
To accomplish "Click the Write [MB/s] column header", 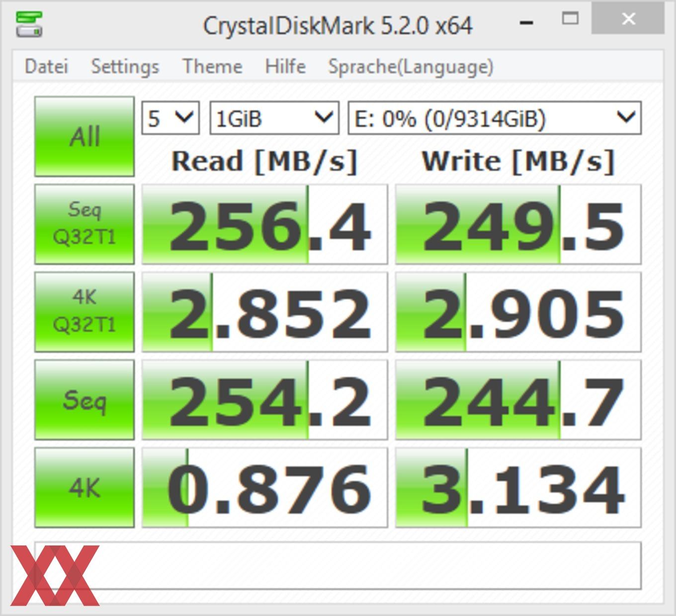I will 518,162.
